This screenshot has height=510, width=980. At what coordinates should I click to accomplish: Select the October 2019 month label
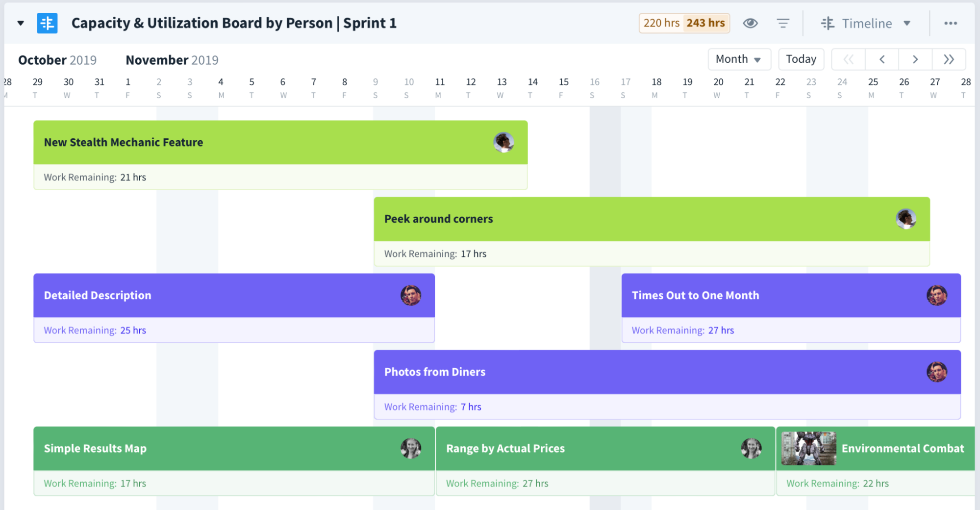point(57,59)
